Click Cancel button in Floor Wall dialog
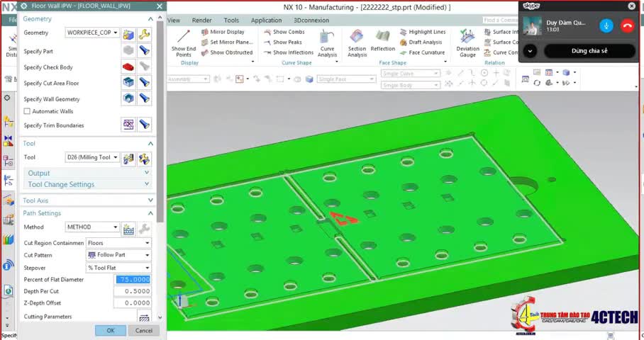 (144, 331)
